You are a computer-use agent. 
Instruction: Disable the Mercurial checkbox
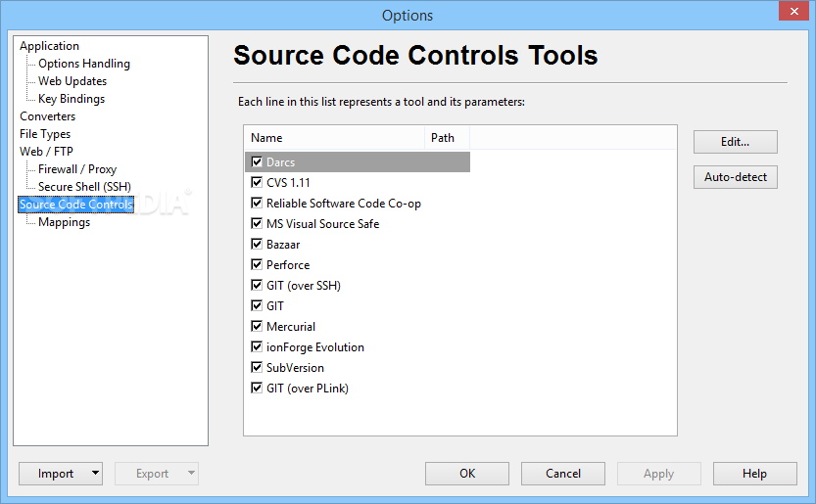[257, 327]
